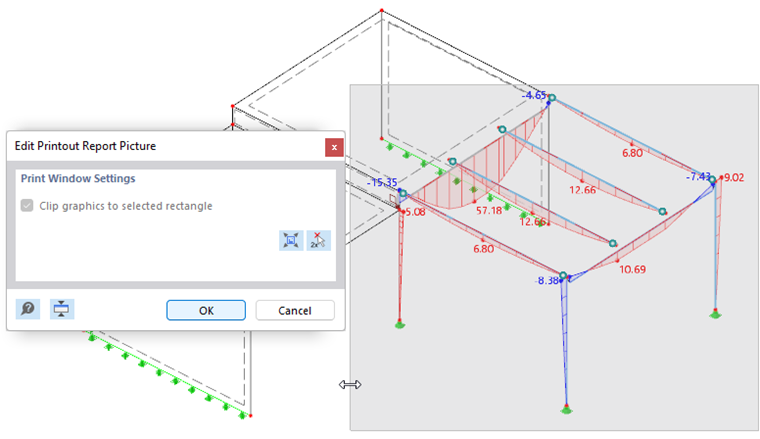
Task: Click the Print Window Settings heading
Action: (x=78, y=178)
